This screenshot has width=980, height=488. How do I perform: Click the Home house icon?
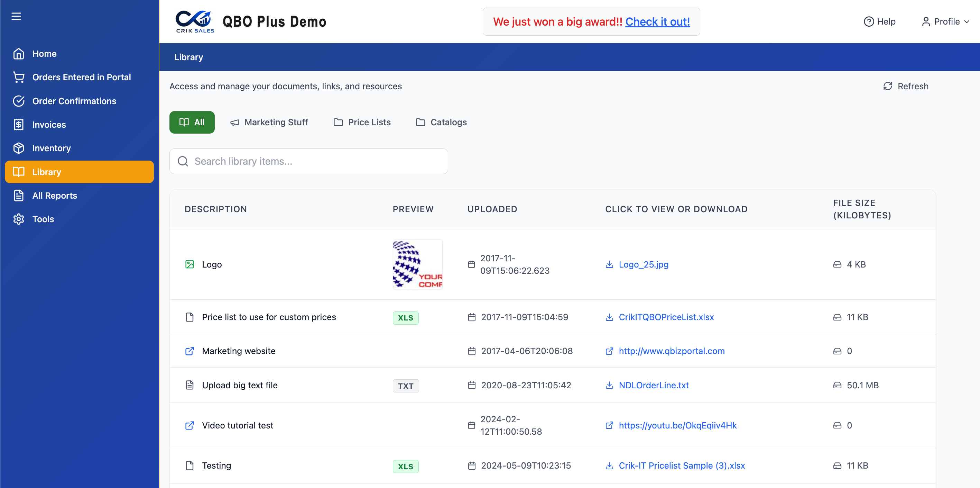coord(19,54)
